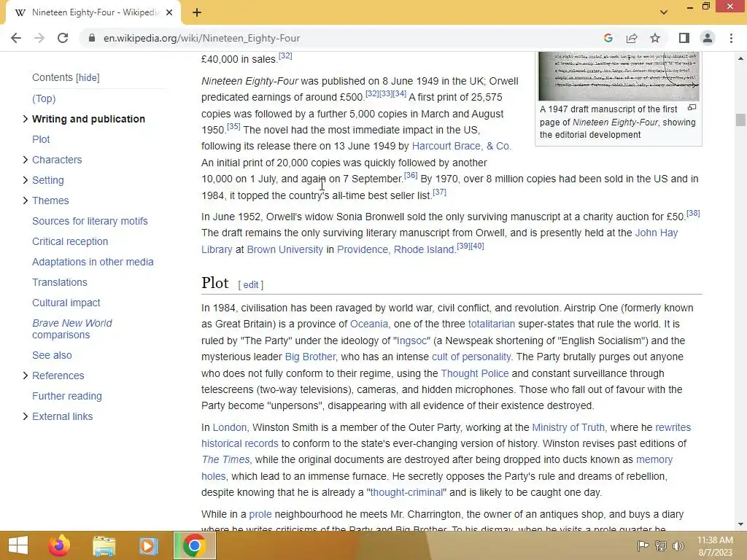Expand the Themes contents section

(x=26, y=201)
